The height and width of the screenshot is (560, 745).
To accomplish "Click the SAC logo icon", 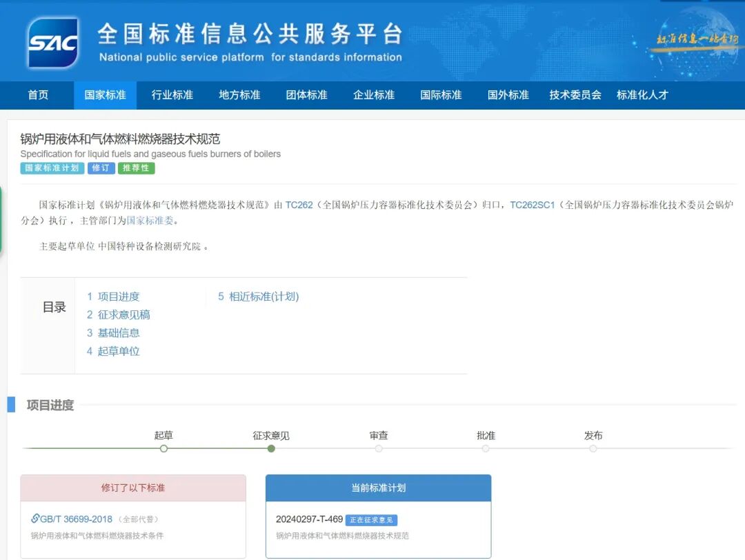I will (52, 42).
